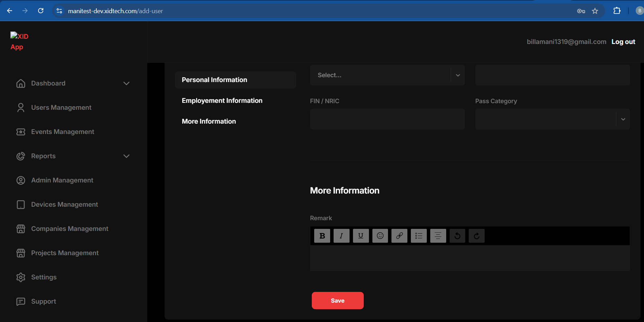The image size is (644, 322).
Task: Go to More Information section tab
Action: [209, 122]
